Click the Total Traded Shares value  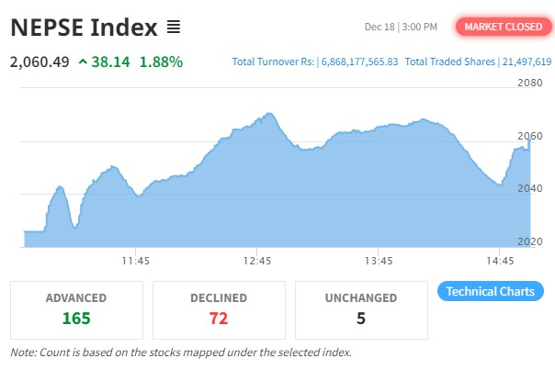pyautogui.click(x=525, y=62)
